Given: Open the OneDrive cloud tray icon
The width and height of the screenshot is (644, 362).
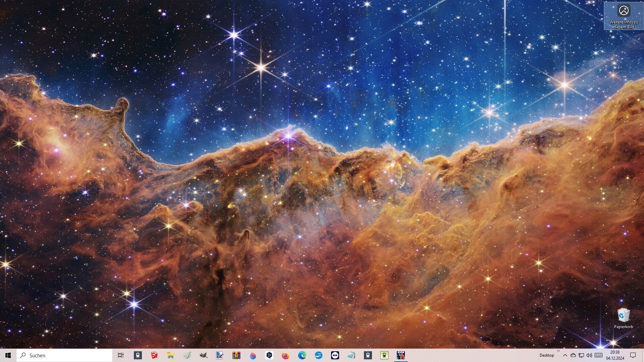Looking at the screenshot, I should (x=573, y=355).
